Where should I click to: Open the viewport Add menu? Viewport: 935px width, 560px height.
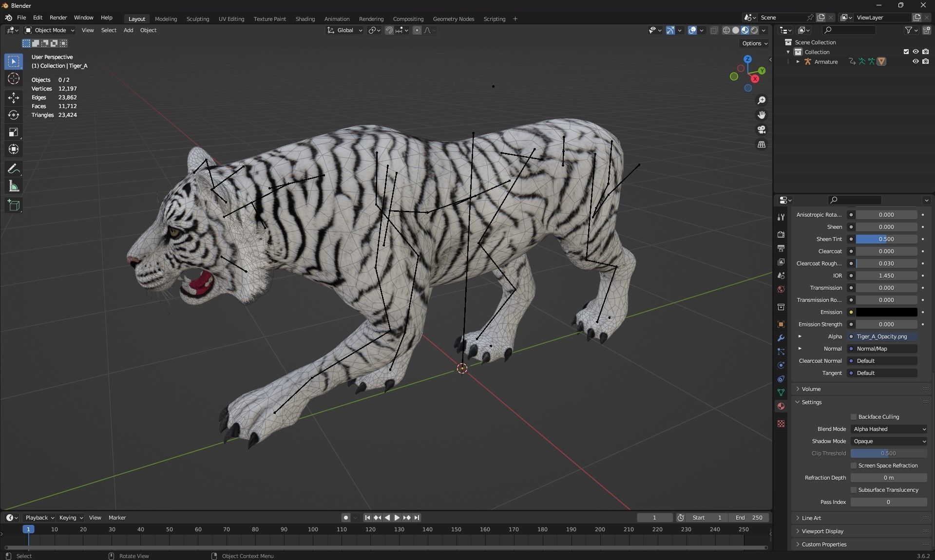[128, 30]
